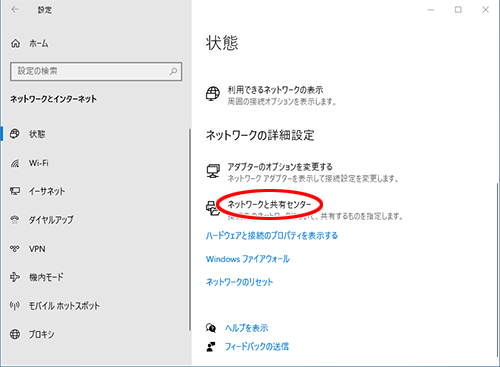500x367 pixels.
Task: Click the back arrow in Settings
Action: click(x=15, y=10)
